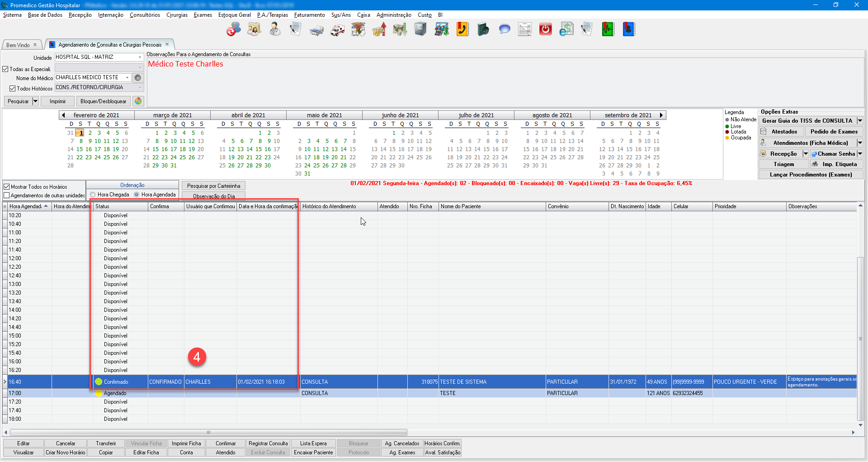
Task: Click the Lista Espera button
Action: (x=313, y=443)
